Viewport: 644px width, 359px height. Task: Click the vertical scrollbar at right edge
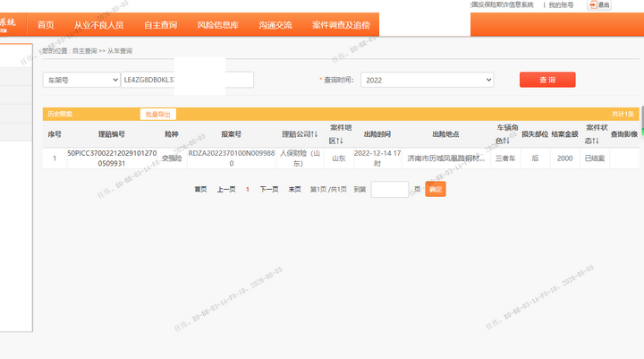(642, 122)
